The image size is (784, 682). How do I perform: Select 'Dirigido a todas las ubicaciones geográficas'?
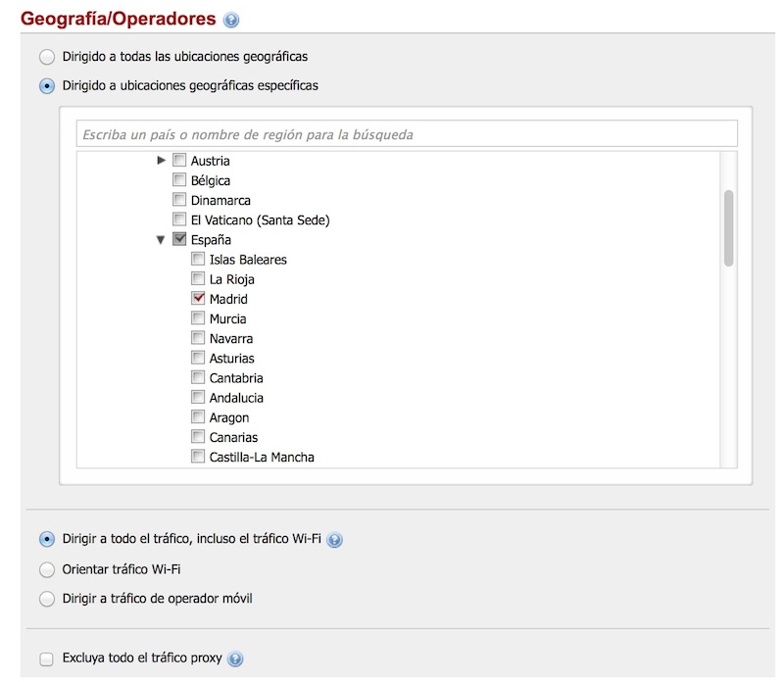coord(47,57)
